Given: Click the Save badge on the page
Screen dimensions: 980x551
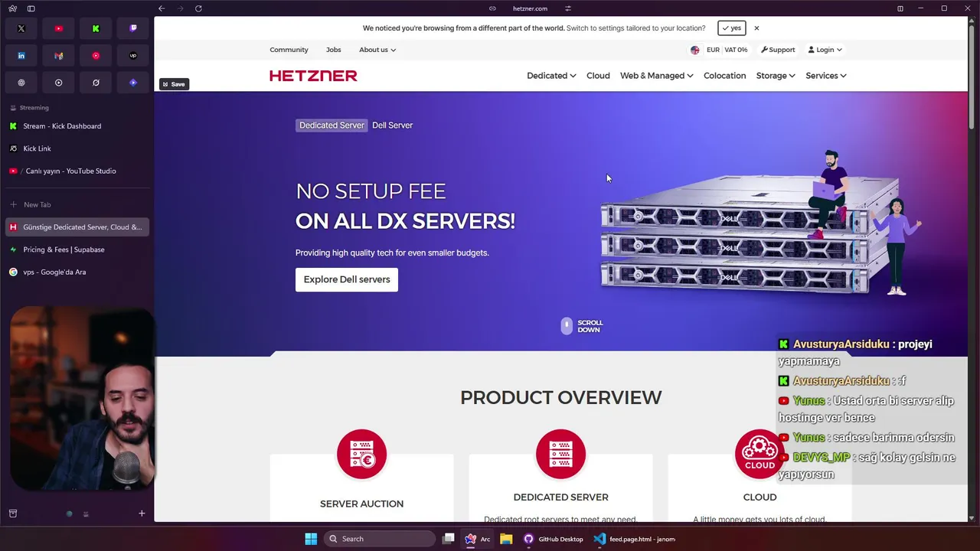Looking at the screenshot, I should [x=174, y=84].
